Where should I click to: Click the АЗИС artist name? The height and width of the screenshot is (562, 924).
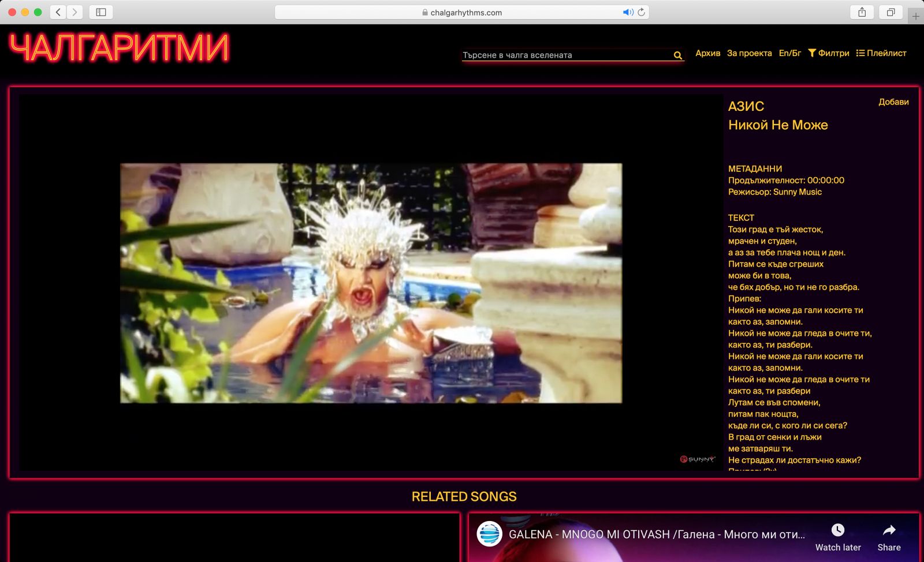(746, 106)
